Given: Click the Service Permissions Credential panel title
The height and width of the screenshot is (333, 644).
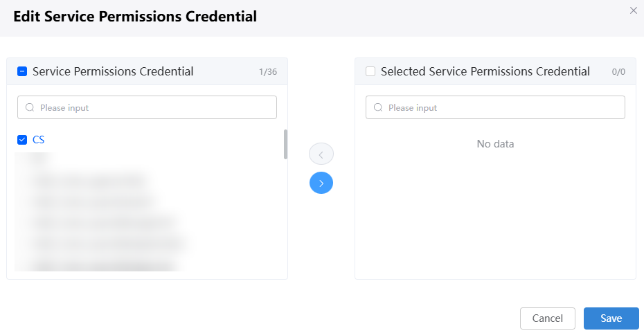Looking at the screenshot, I should [113, 71].
